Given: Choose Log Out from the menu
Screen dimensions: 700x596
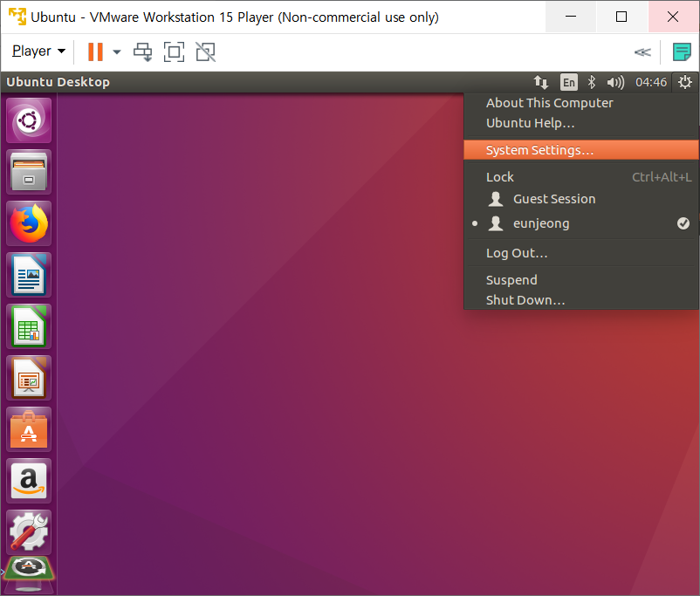Looking at the screenshot, I should pos(581,253).
